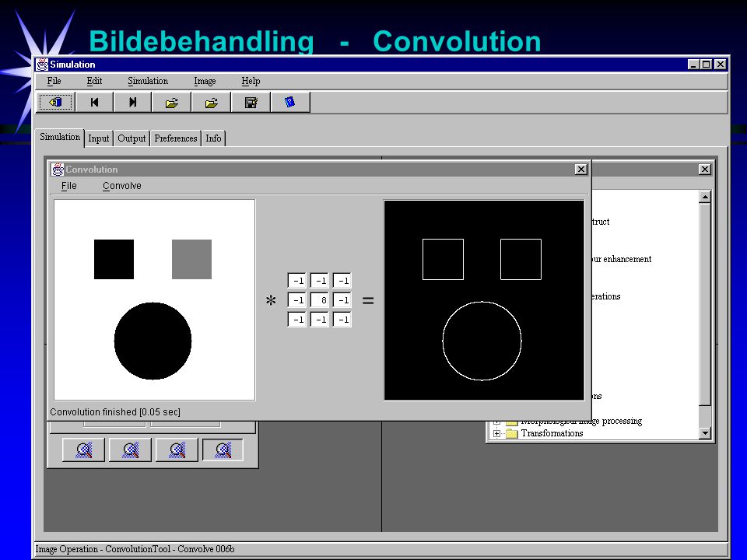The width and height of the screenshot is (747, 560).
Task: Click the tree panel vertical scrollbar thumb
Action: tap(705, 305)
